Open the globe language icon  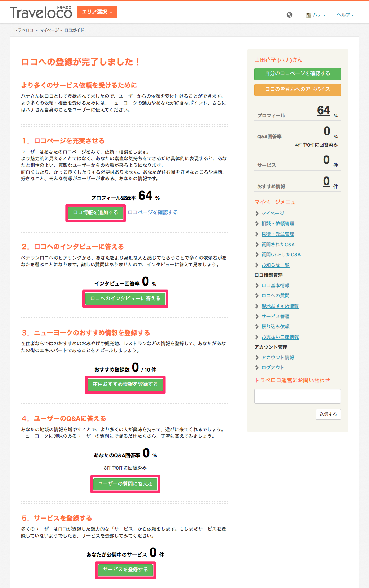[289, 15]
